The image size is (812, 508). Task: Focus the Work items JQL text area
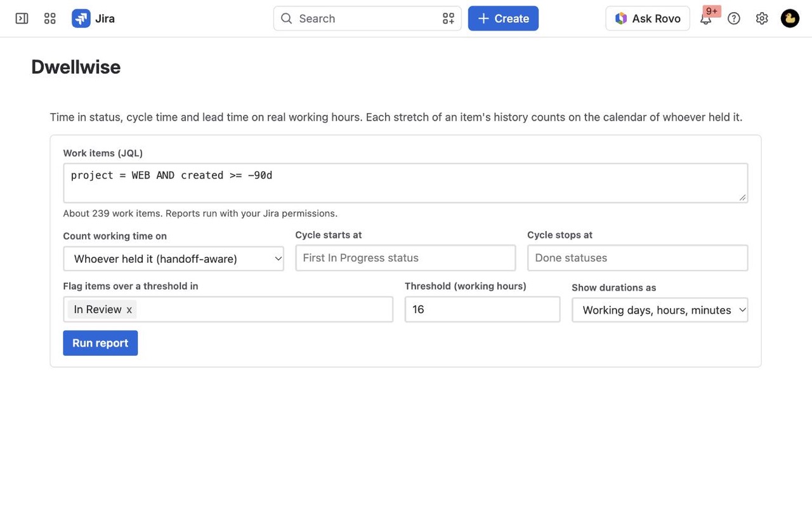[x=405, y=183]
